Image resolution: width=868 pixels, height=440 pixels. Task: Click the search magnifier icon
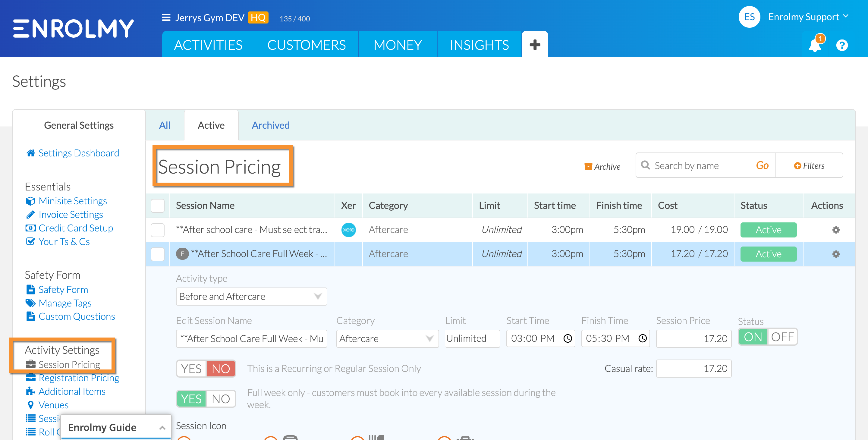(645, 165)
